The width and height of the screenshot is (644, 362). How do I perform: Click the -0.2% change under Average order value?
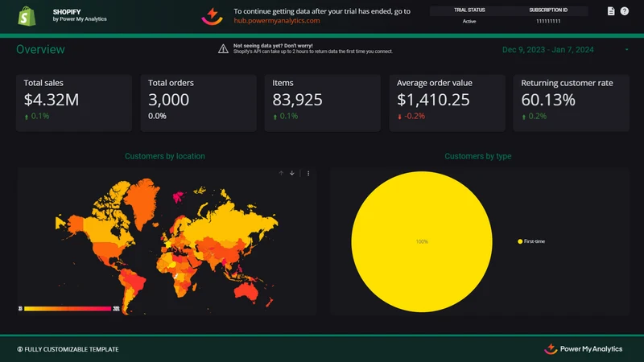[x=415, y=116]
